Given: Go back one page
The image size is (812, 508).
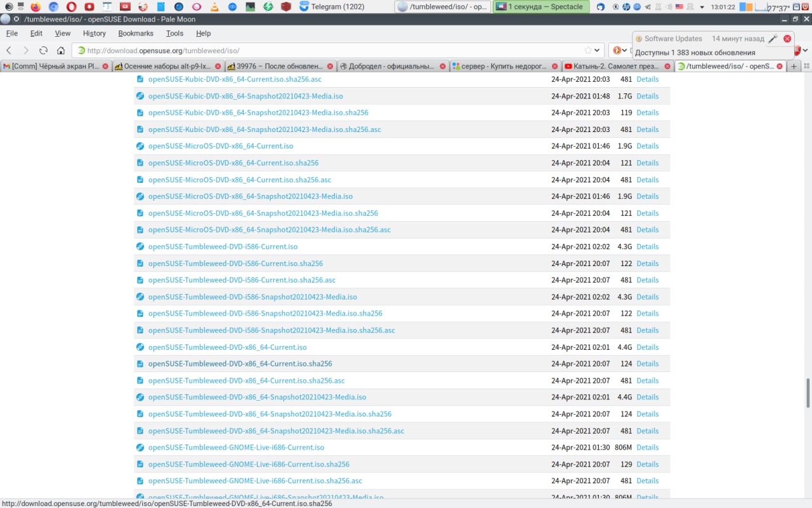Looking at the screenshot, I should (9, 50).
